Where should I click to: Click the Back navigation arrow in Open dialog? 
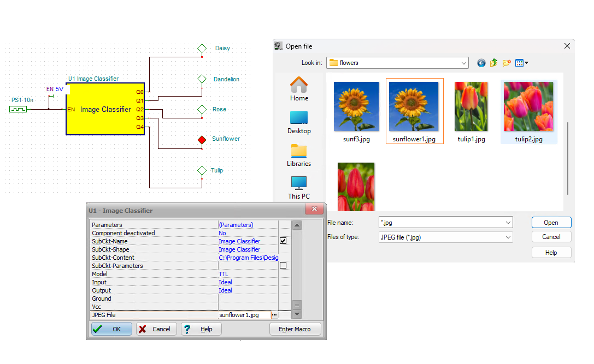(481, 63)
